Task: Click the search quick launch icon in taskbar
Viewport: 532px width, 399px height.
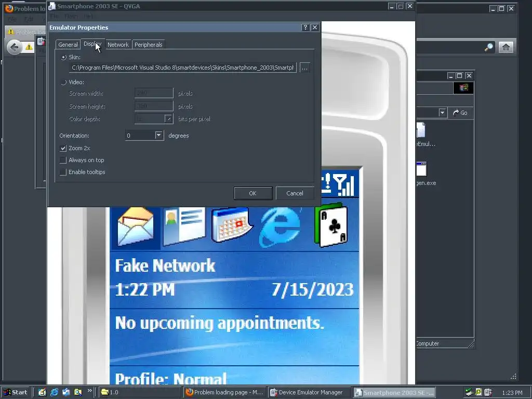Action: pyautogui.click(x=78, y=392)
